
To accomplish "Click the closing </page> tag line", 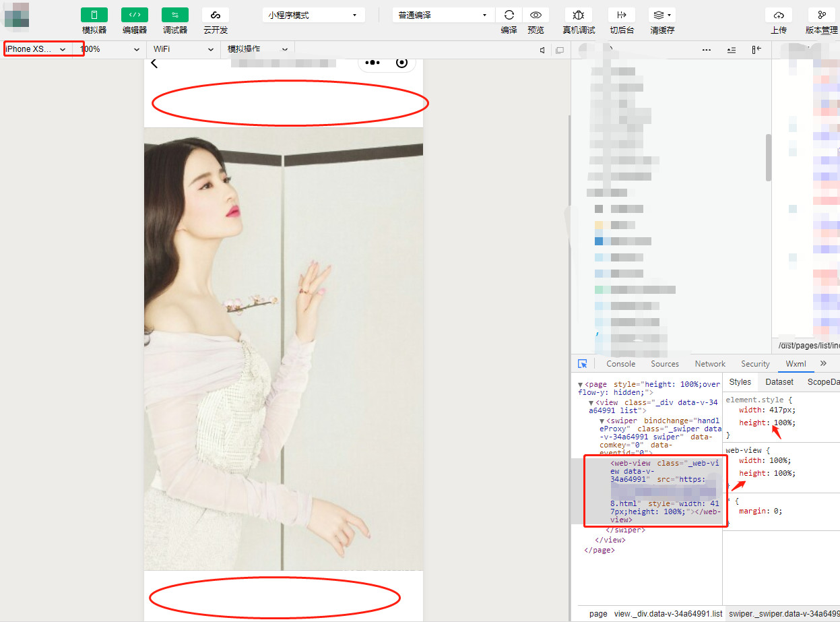I will pos(600,550).
